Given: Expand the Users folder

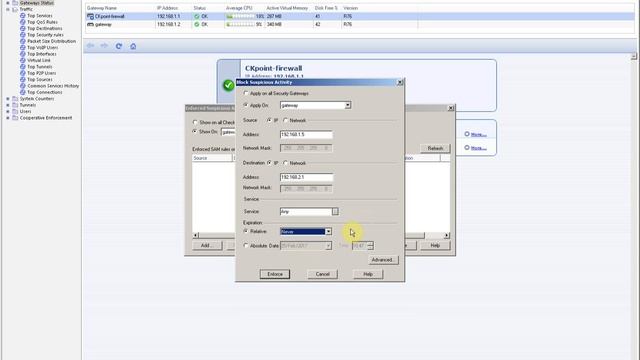Looking at the screenshot, I should point(8,111).
